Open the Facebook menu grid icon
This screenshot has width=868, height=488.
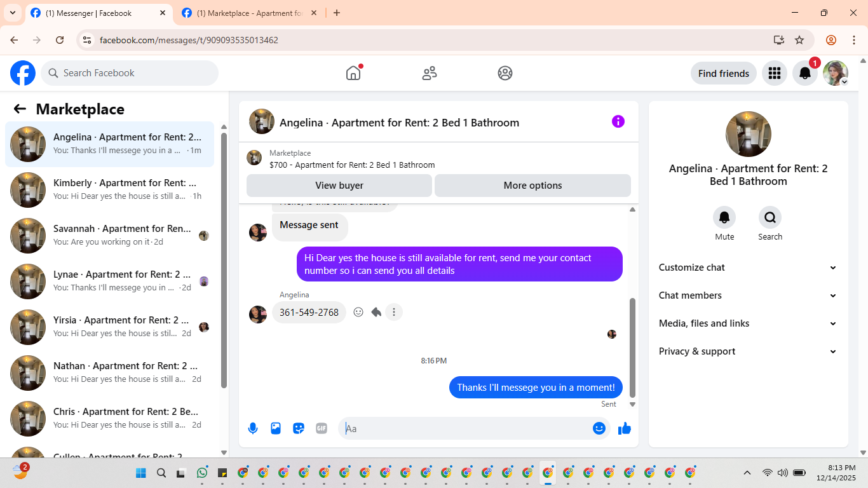pos(774,73)
